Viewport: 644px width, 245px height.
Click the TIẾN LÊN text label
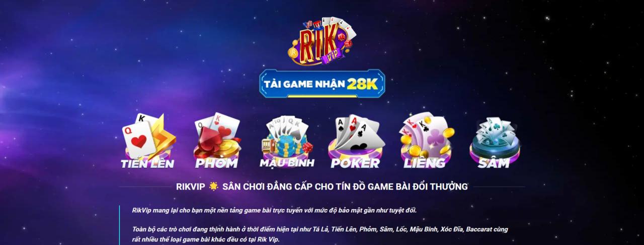tap(147, 163)
